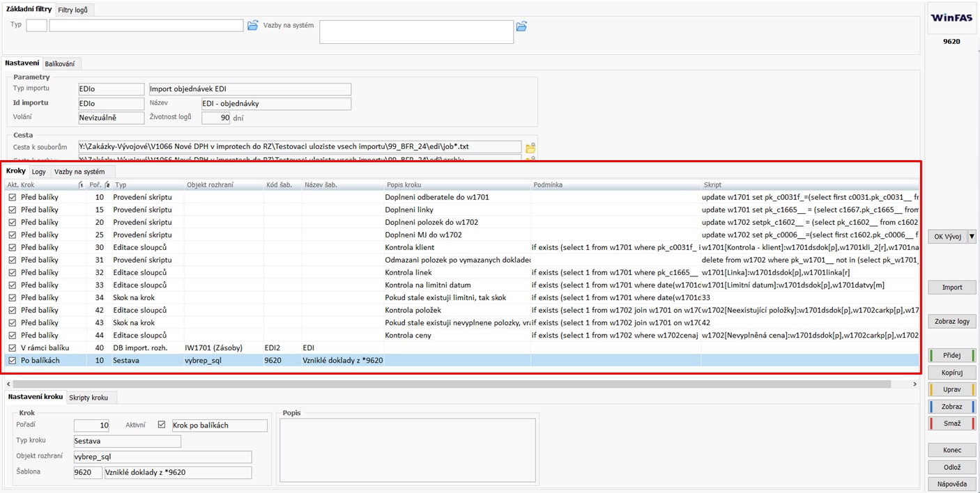980x493 pixels.
Task: Toggle checkbox for 'V rámci balíku' row
Action: pos(12,347)
